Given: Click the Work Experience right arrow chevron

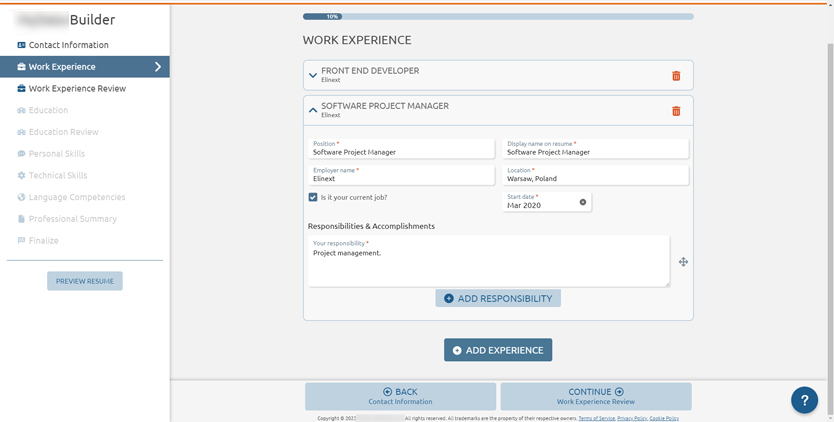Looking at the screenshot, I should [157, 67].
